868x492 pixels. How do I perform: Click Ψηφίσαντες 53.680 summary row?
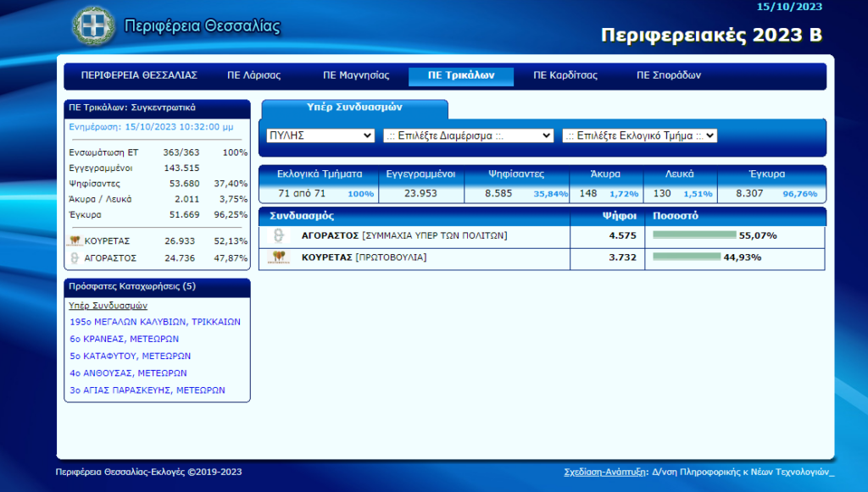pos(158,184)
